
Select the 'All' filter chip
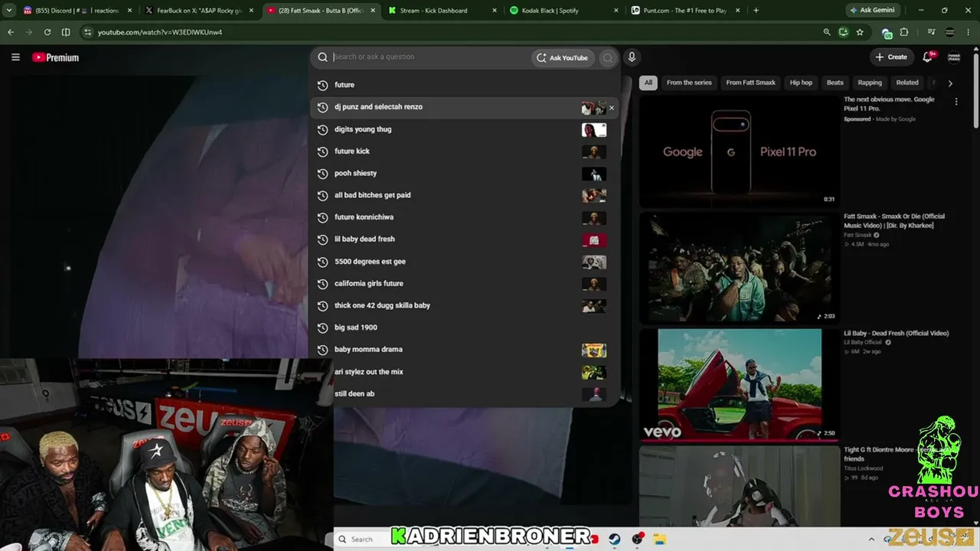tap(648, 83)
